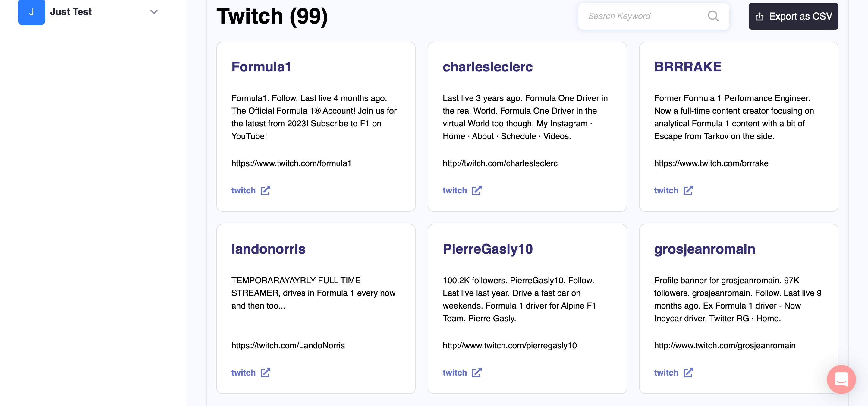Click Export as CSV button
The height and width of the screenshot is (406, 868).
click(x=793, y=16)
